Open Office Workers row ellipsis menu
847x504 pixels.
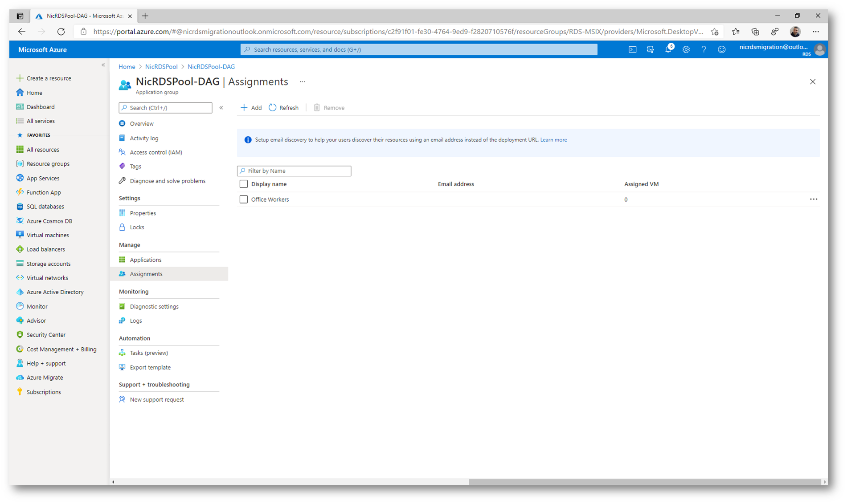pyautogui.click(x=814, y=199)
